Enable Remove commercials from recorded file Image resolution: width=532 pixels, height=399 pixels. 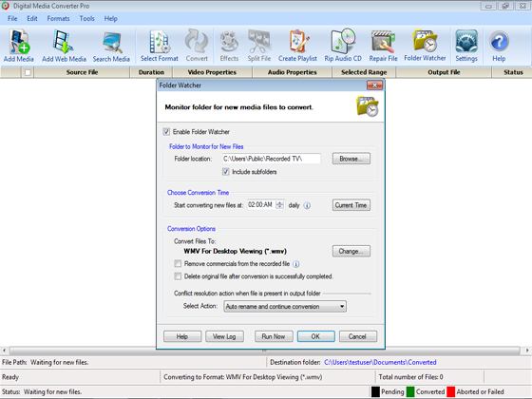click(x=178, y=264)
